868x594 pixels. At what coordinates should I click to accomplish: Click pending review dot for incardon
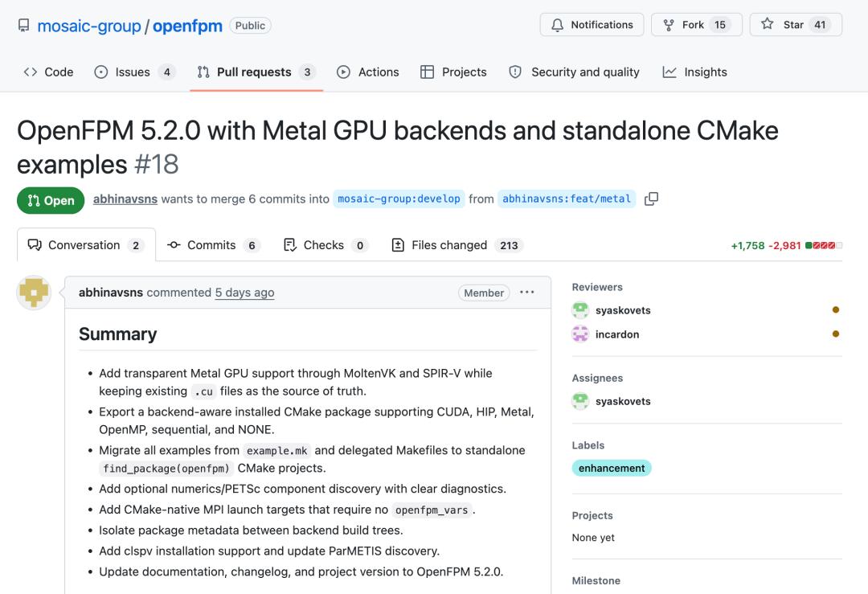[x=836, y=334]
